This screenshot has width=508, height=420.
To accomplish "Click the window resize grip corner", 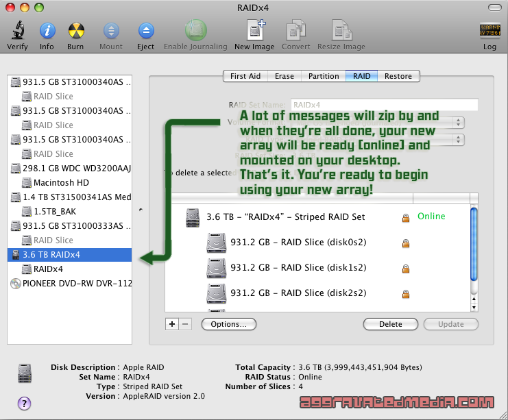I will (503, 415).
